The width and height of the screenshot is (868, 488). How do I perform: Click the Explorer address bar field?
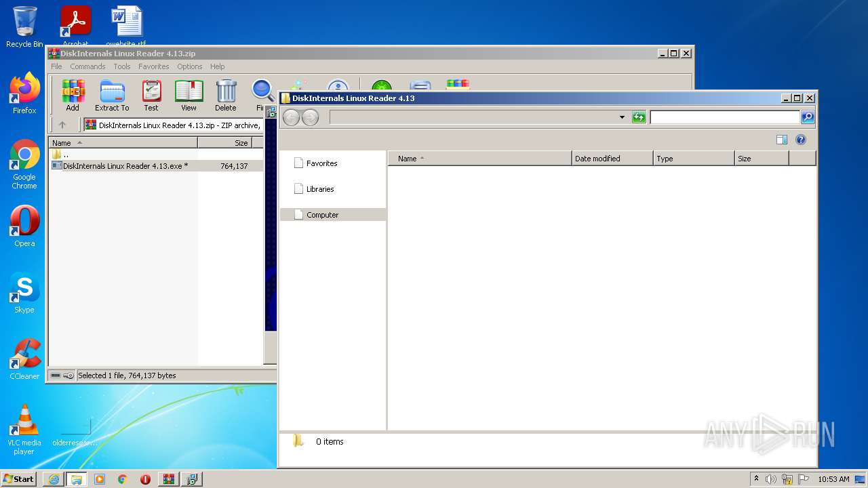click(473, 117)
